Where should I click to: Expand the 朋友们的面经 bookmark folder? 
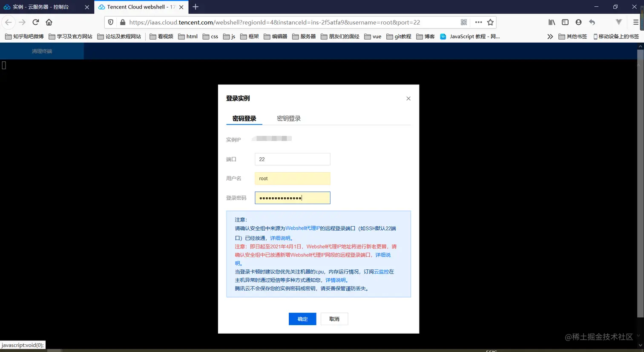340,37
